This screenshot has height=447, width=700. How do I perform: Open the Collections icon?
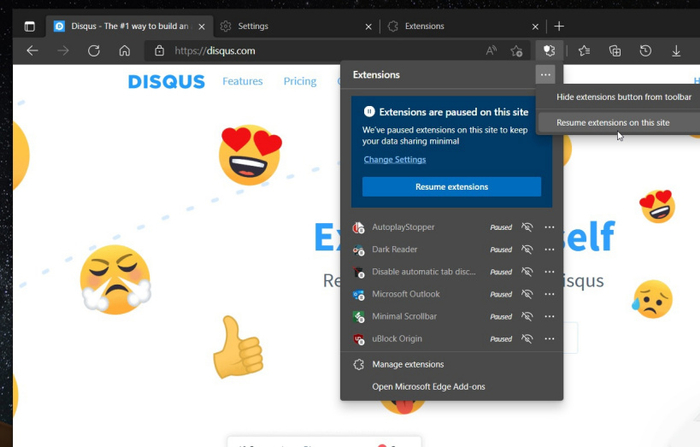tap(615, 51)
